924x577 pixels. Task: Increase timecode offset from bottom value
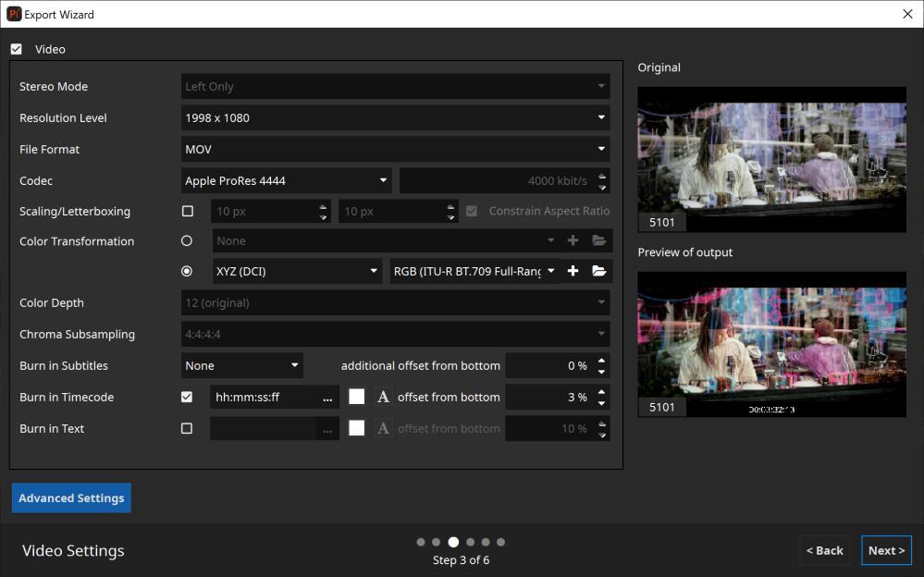coord(602,392)
